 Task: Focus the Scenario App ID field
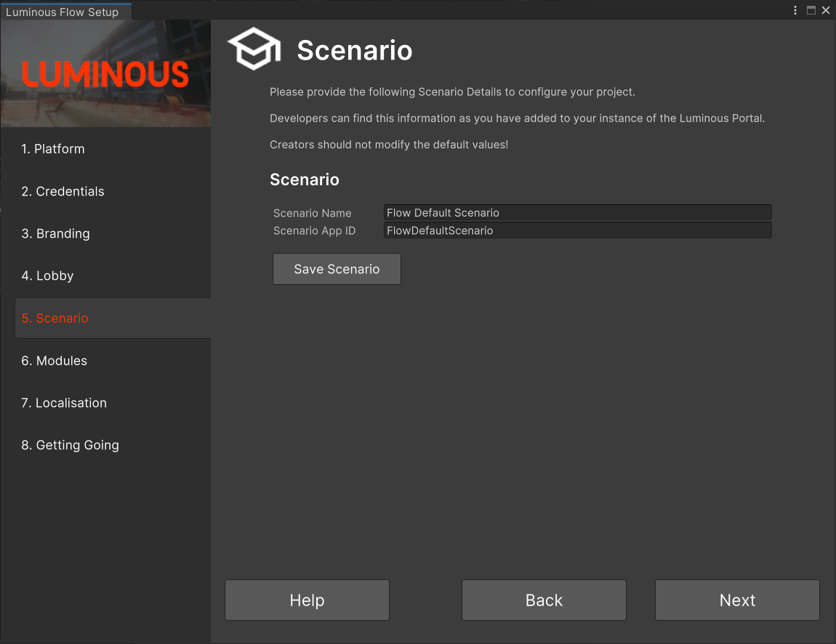(577, 230)
